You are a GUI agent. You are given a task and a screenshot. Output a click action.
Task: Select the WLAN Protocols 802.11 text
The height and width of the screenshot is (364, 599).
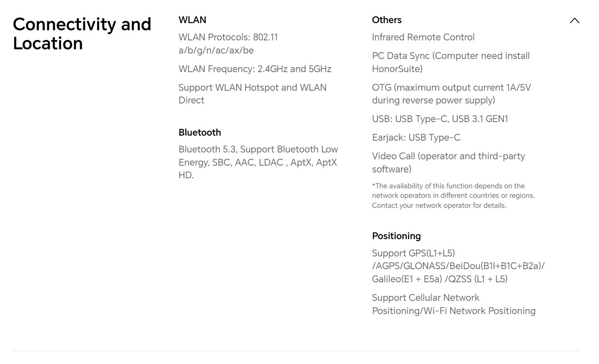coord(228,44)
